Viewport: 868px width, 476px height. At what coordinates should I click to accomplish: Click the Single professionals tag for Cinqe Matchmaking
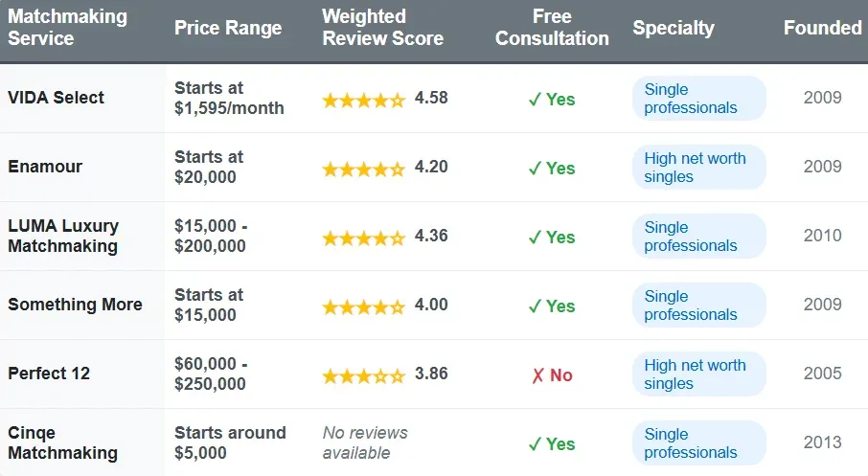tap(698, 443)
